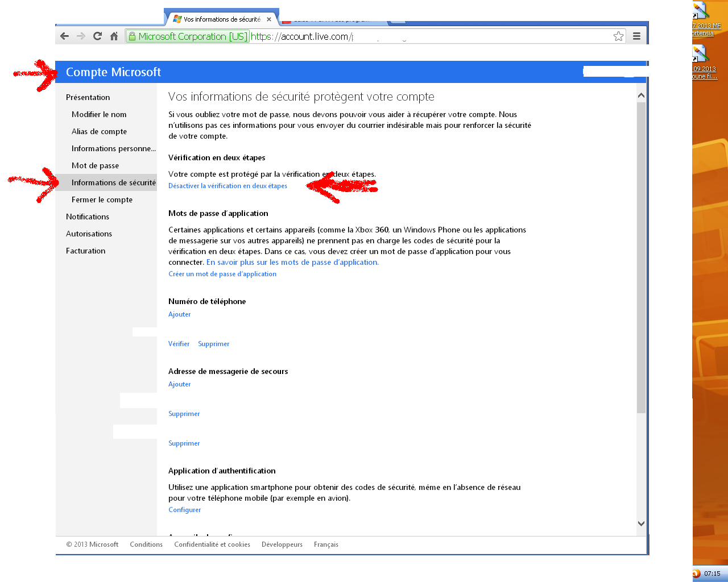Click the Compte Microsoft header title

pos(113,72)
